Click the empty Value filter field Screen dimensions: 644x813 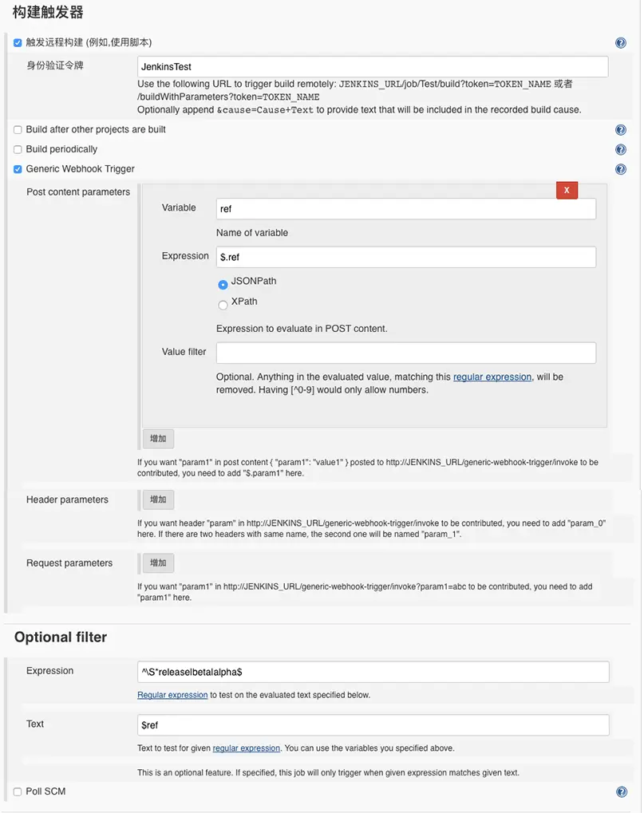[406, 353]
